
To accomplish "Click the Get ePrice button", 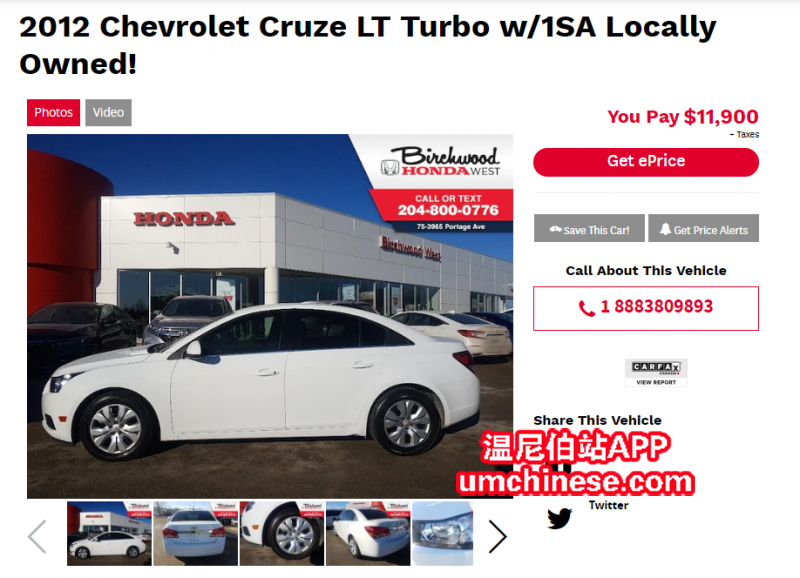I will (x=646, y=162).
